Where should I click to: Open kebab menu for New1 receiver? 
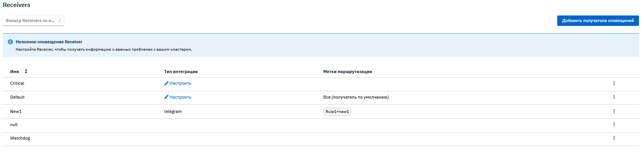614,111
